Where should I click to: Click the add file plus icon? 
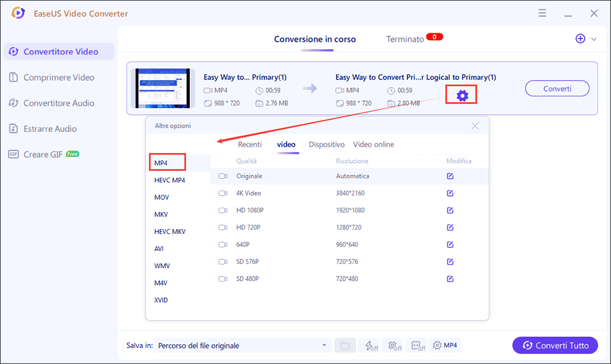pos(580,38)
